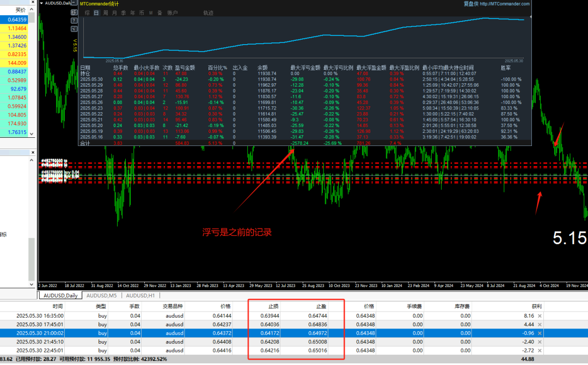Click the market watch scrollbar thumb
The height and width of the screenshot is (365, 588).
click(x=32, y=17)
